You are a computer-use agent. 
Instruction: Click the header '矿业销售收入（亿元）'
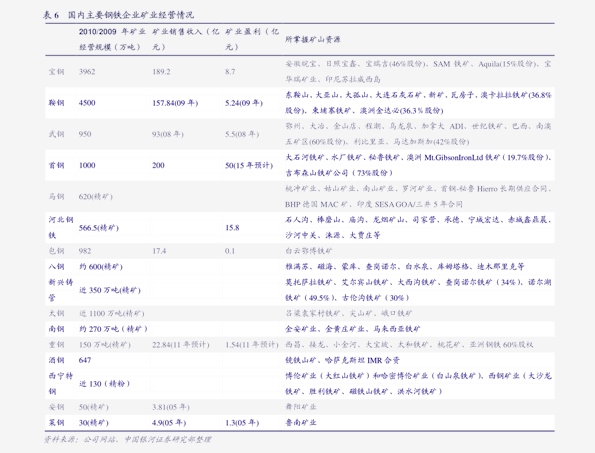coord(186,39)
